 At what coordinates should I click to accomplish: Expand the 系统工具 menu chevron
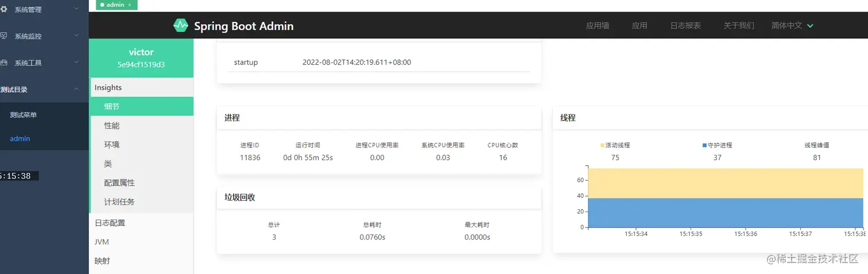pos(77,62)
